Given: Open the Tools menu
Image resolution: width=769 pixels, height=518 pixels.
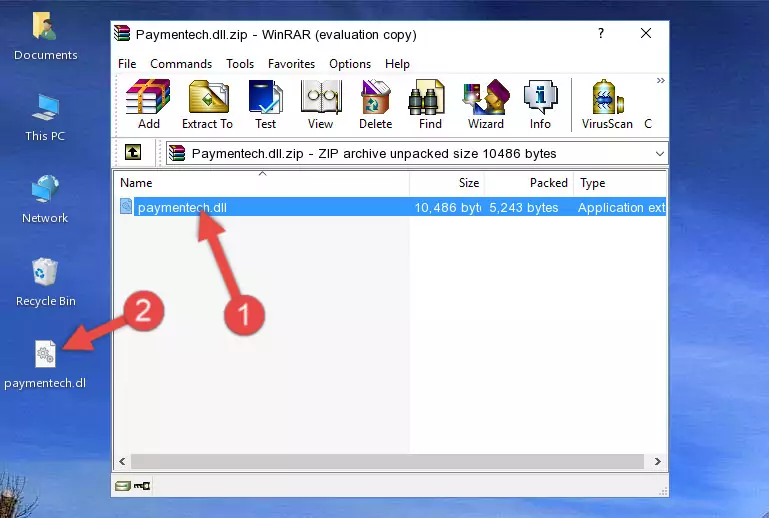Looking at the screenshot, I should tap(240, 64).
